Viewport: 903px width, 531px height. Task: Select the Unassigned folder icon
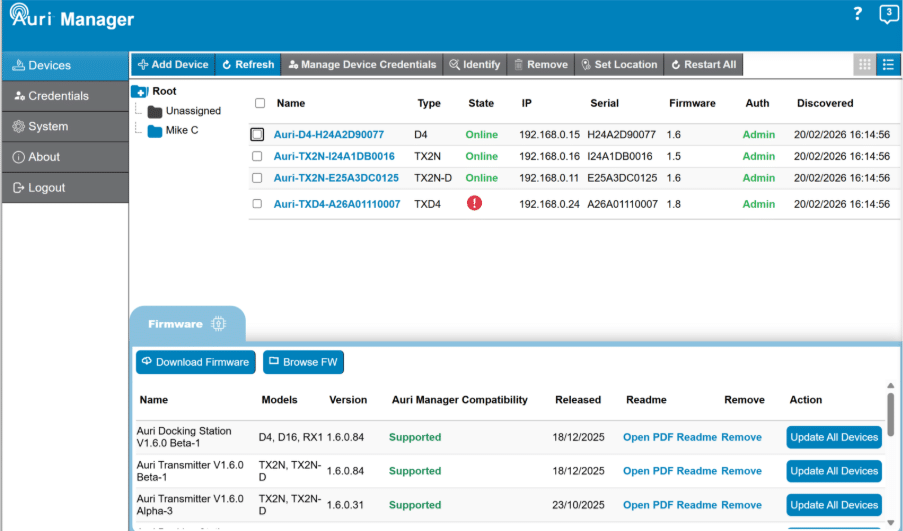[154, 111]
